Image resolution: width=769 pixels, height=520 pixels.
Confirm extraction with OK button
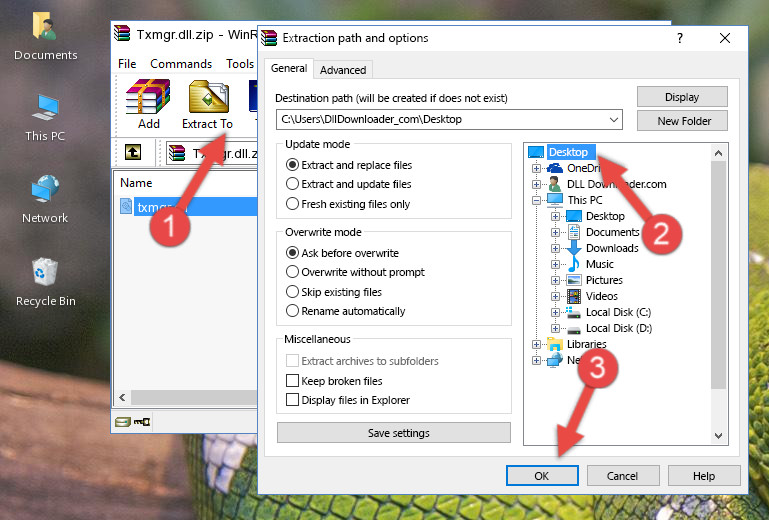point(542,476)
